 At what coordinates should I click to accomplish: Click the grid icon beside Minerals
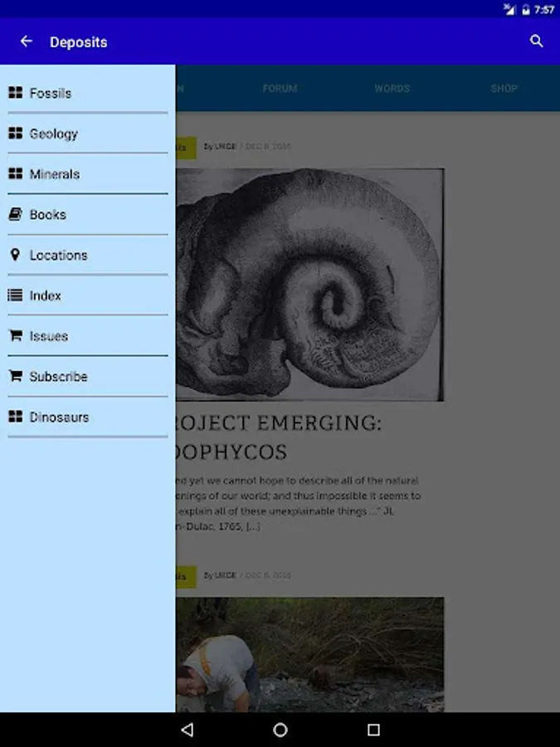[15, 173]
